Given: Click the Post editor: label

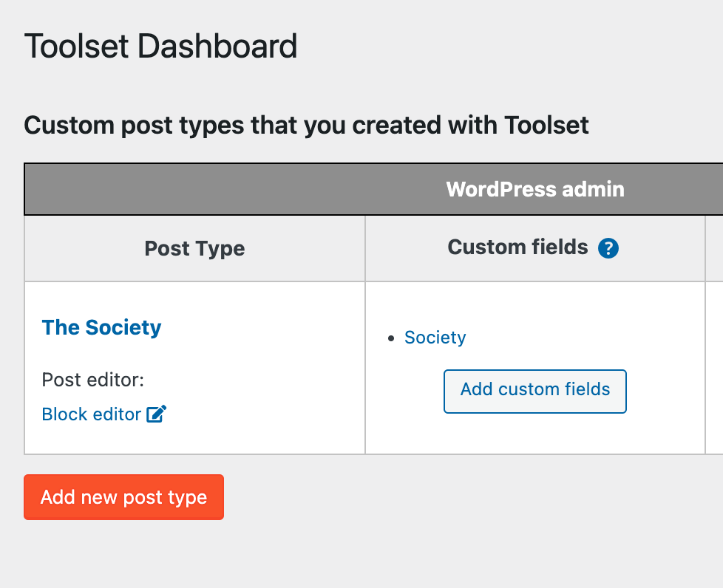Looking at the screenshot, I should coord(93,380).
